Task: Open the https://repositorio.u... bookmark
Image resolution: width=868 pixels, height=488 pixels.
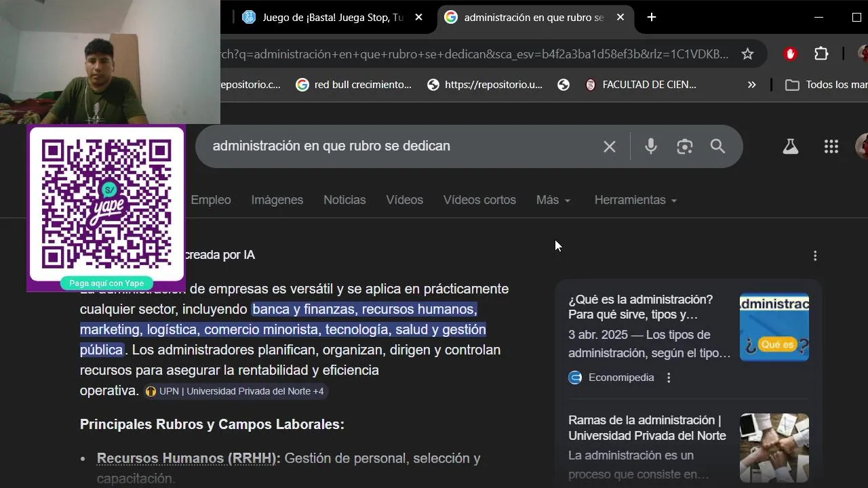Action: click(485, 85)
